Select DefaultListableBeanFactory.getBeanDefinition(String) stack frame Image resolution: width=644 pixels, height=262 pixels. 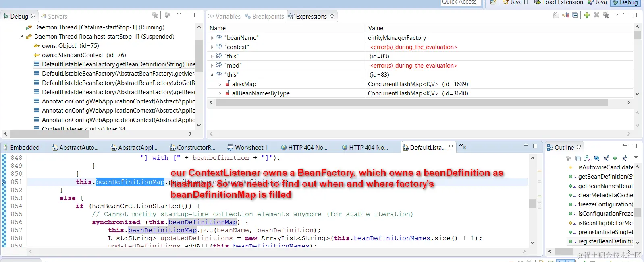point(114,64)
